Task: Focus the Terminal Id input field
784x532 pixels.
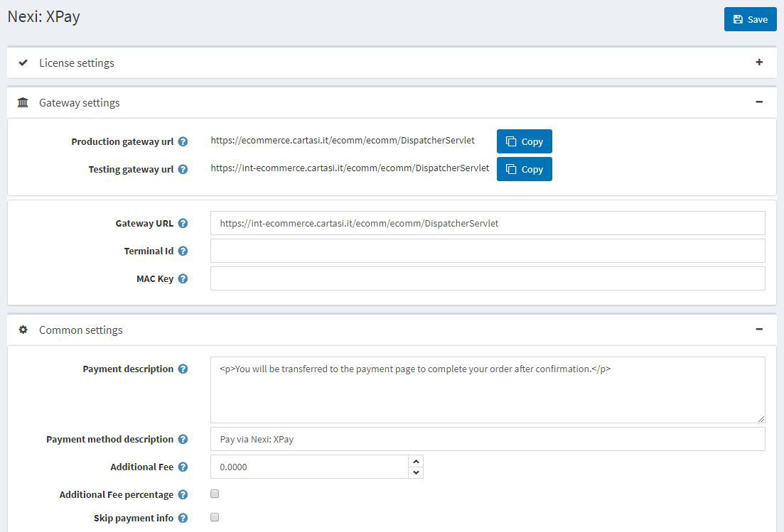Action: point(488,251)
